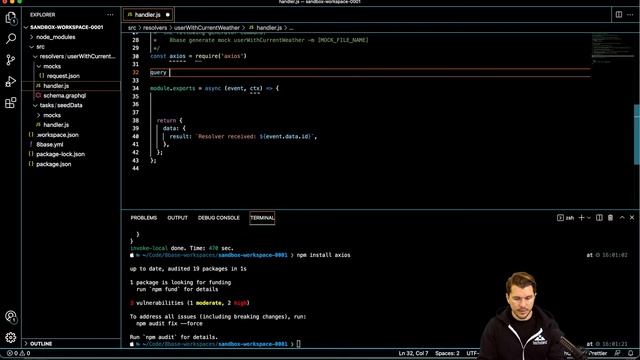The image size is (640, 360).
Task: Open request.json in the explorer
Action: coord(63,76)
